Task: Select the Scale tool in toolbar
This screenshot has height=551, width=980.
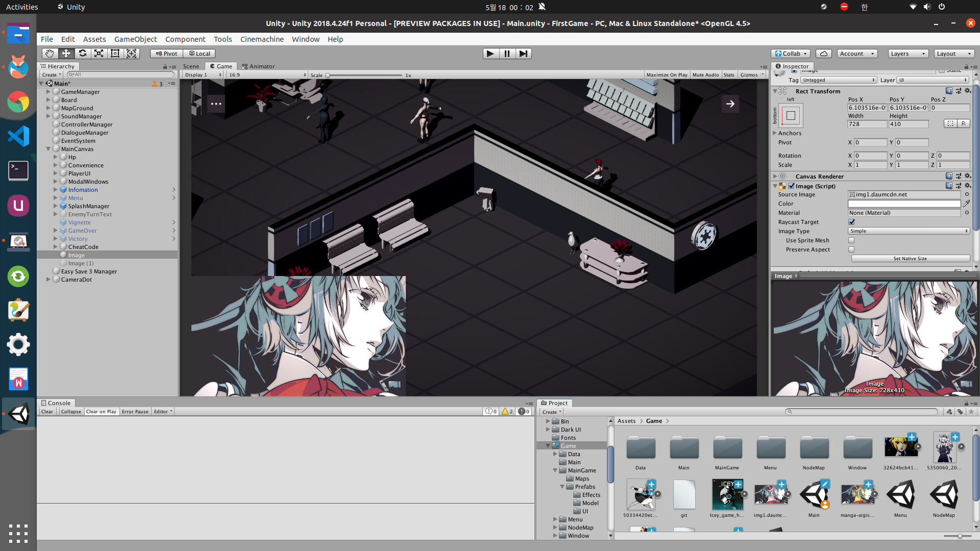Action: (x=99, y=54)
